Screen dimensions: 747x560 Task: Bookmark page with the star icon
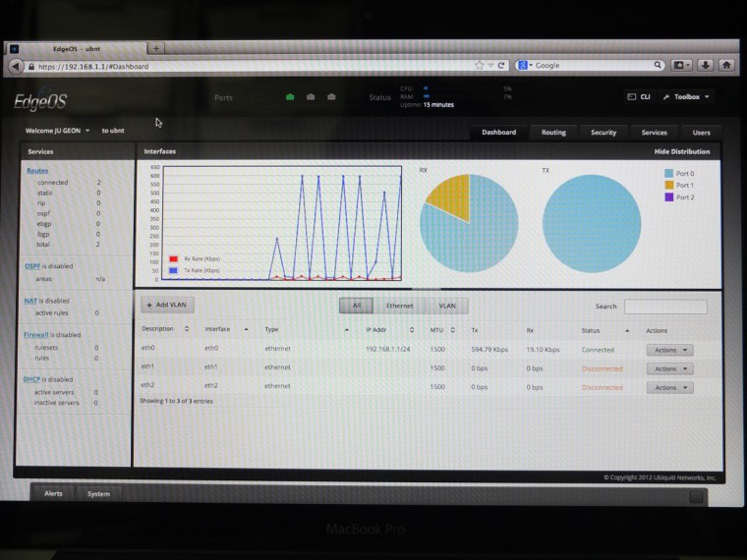(480, 65)
